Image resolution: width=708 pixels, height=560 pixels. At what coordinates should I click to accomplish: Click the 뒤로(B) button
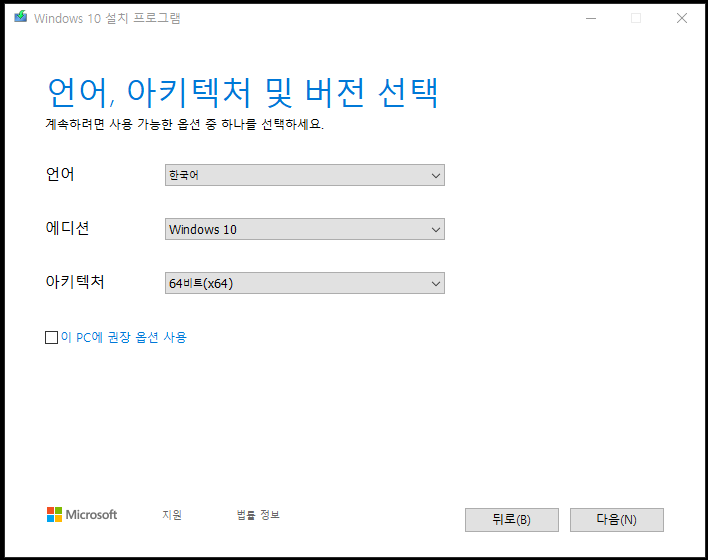(x=512, y=520)
